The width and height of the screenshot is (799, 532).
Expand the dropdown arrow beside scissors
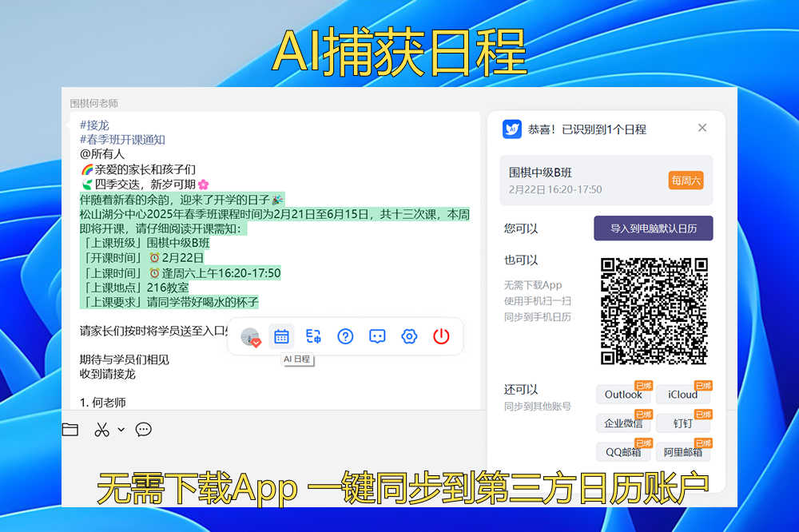click(121, 430)
